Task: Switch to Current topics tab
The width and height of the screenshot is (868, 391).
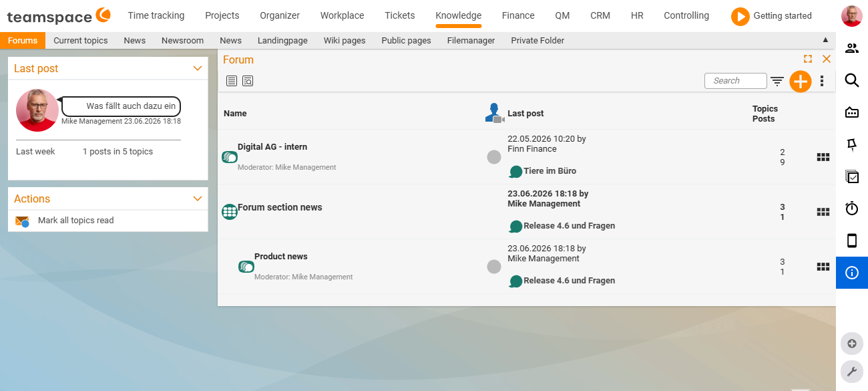Action: [x=81, y=40]
